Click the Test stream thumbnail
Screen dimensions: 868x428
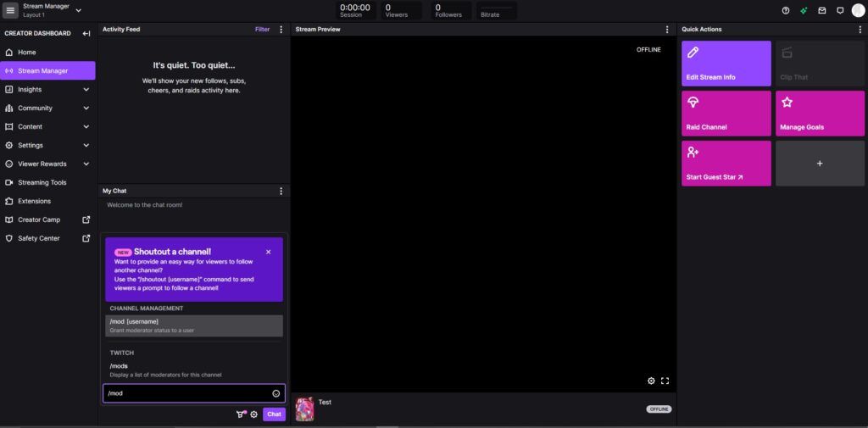click(304, 409)
